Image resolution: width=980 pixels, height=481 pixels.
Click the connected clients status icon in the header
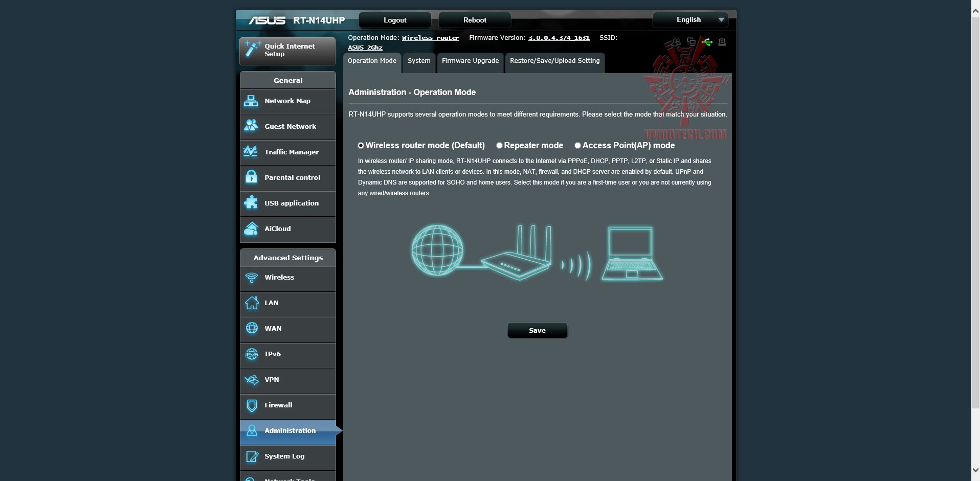click(691, 42)
